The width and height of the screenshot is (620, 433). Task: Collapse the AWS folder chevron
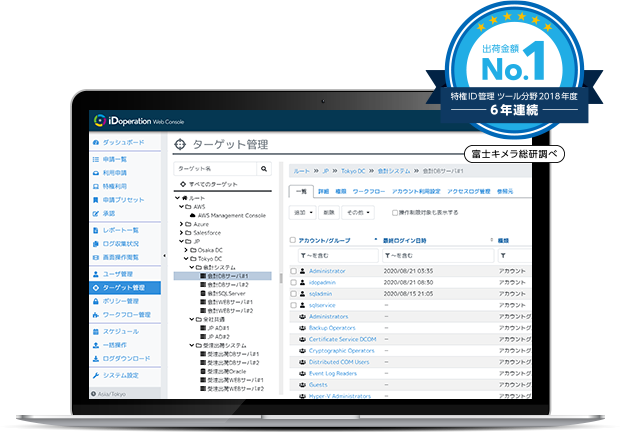coord(181,207)
